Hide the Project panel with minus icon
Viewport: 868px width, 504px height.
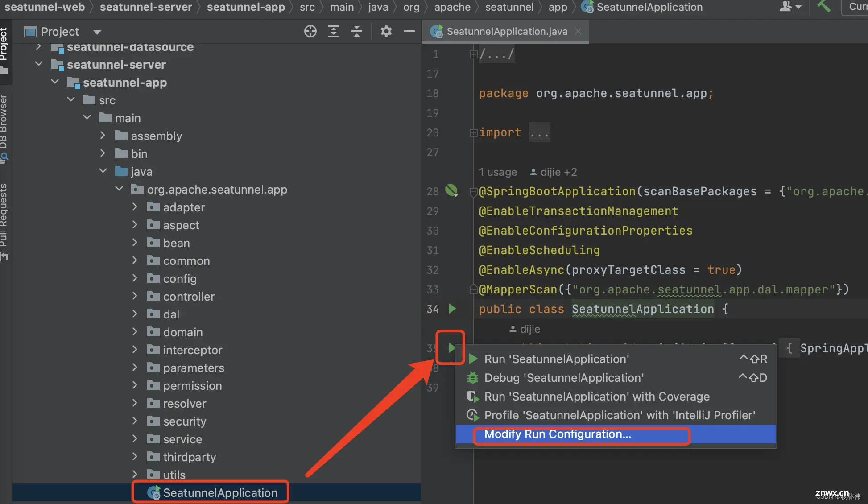coord(409,31)
